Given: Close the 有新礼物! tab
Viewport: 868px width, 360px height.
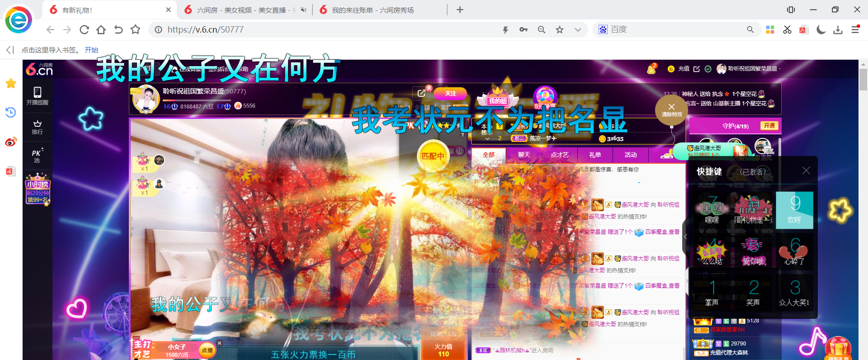Looking at the screenshot, I should click(168, 9).
